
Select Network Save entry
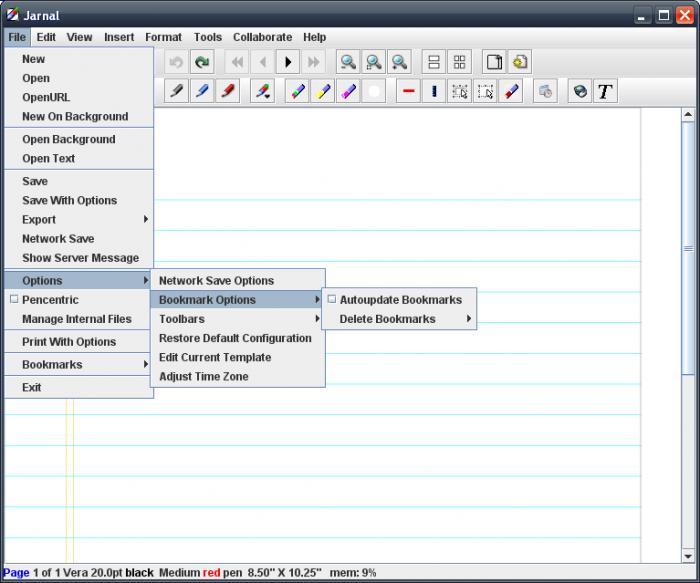[79, 239]
